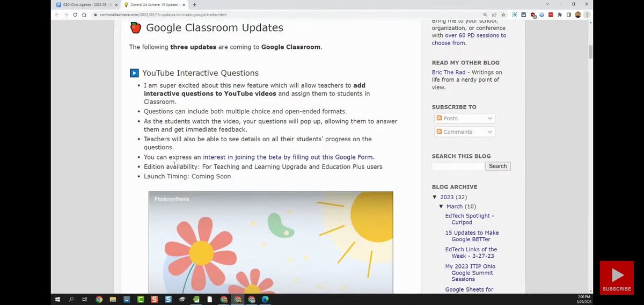Open the browser home page
The height and width of the screenshot is (305, 644).
point(84,14)
